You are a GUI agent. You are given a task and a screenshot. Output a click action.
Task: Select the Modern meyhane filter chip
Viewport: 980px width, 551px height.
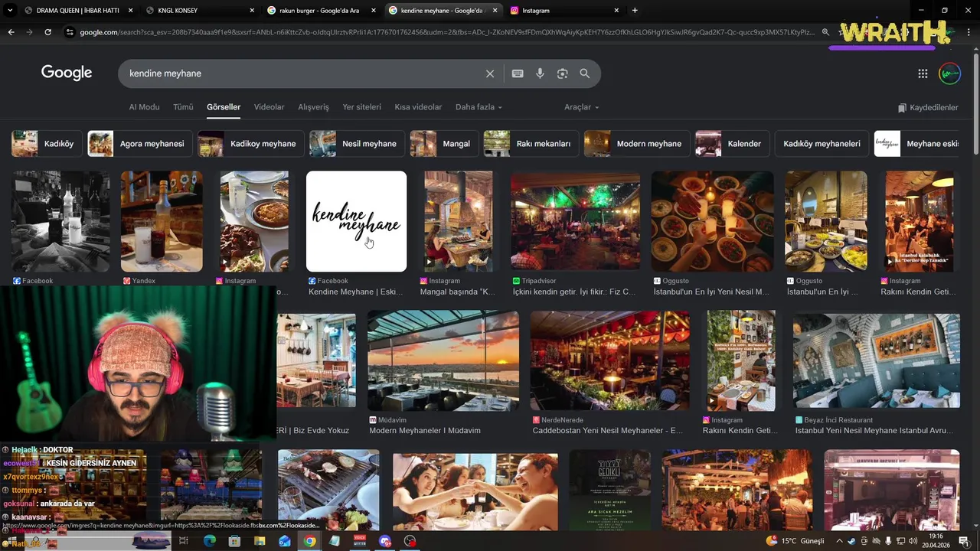click(635, 144)
